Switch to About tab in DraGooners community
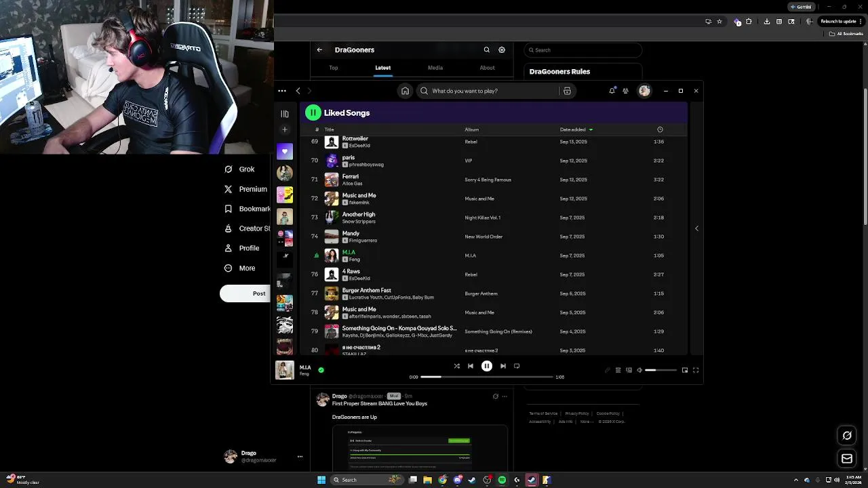Viewport: 868px width, 488px height. pos(487,68)
